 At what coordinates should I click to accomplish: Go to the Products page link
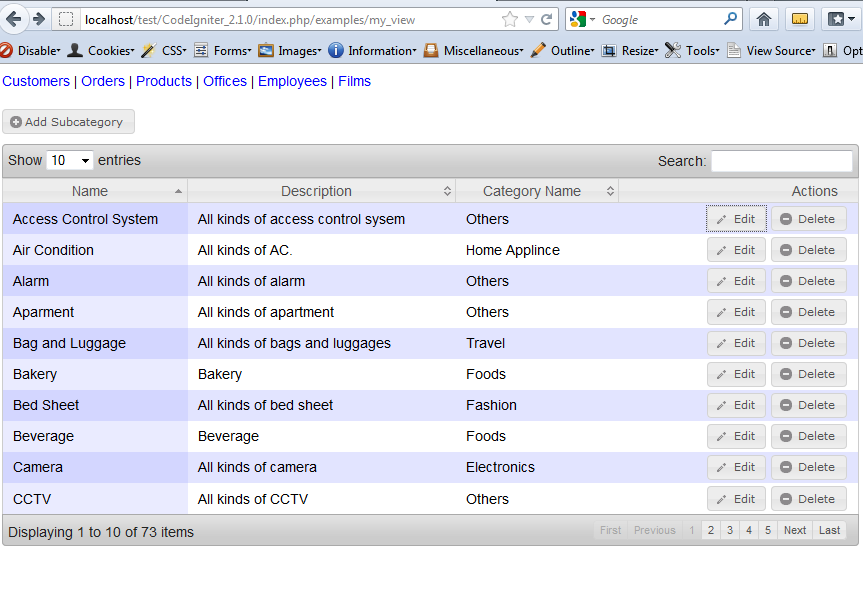(x=163, y=81)
